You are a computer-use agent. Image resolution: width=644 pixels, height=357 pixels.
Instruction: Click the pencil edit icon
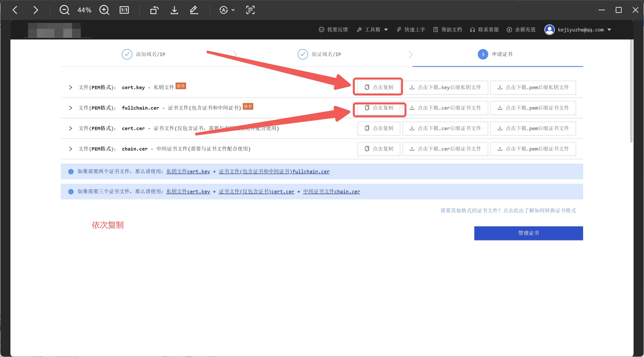[x=194, y=10]
